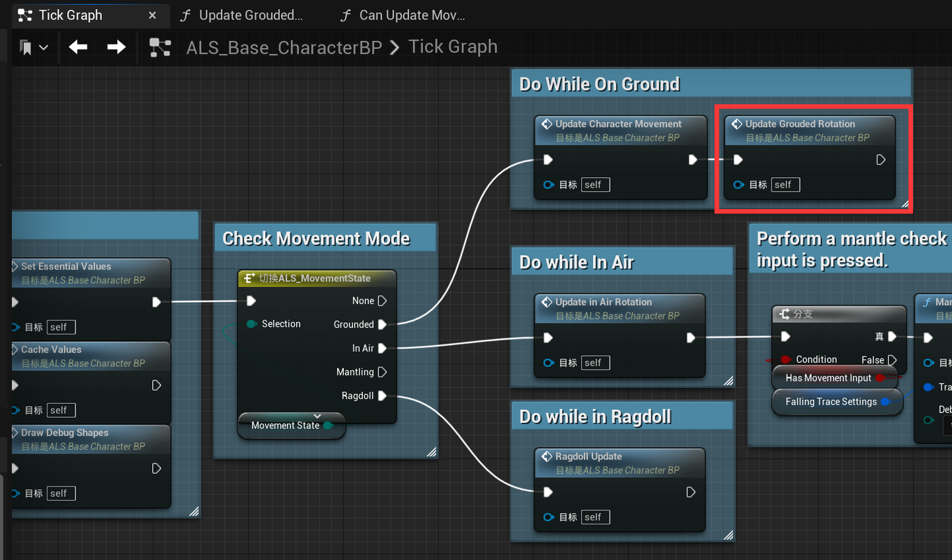Click the Update Character Movement node title
This screenshot has width=952, height=560.
(x=618, y=124)
